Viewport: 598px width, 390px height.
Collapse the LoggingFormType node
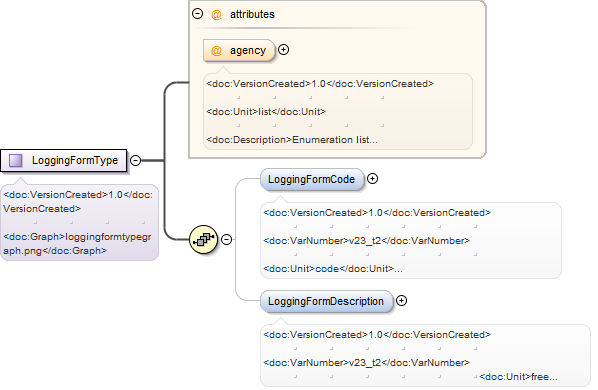click(x=135, y=160)
